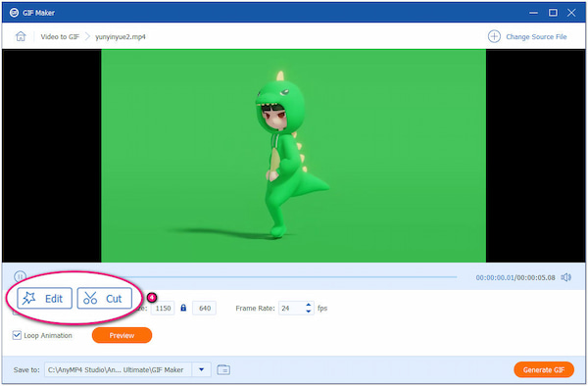Pause the video with the playback button

tap(20, 277)
